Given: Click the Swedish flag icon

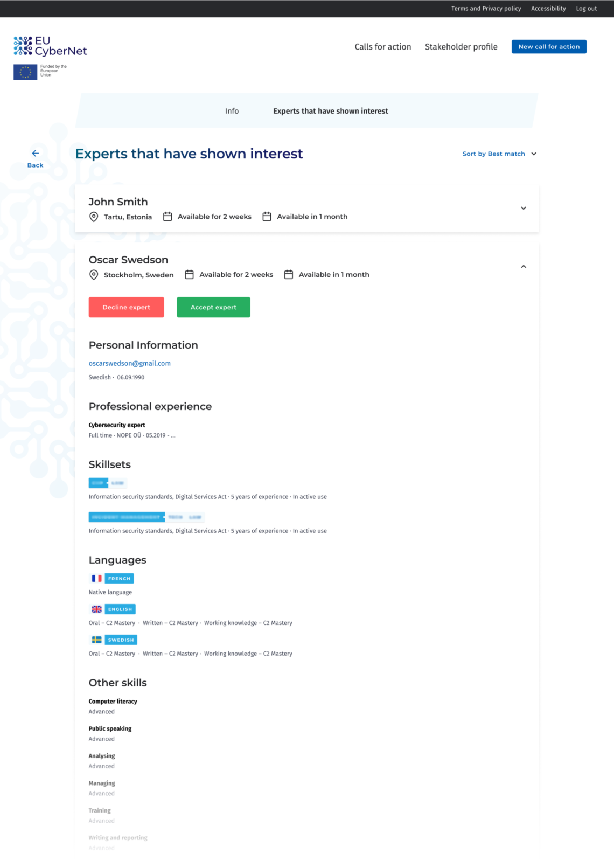Looking at the screenshot, I should [96, 640].
